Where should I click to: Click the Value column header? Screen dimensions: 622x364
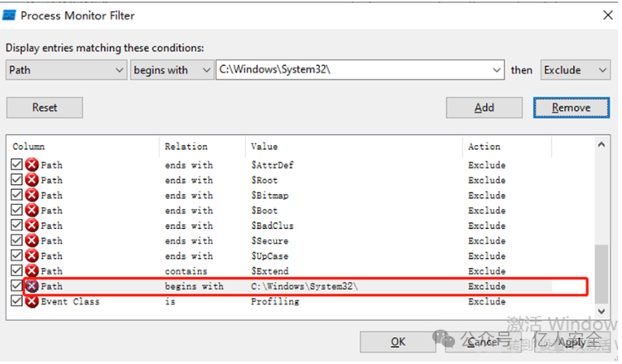tap(353, 147)
